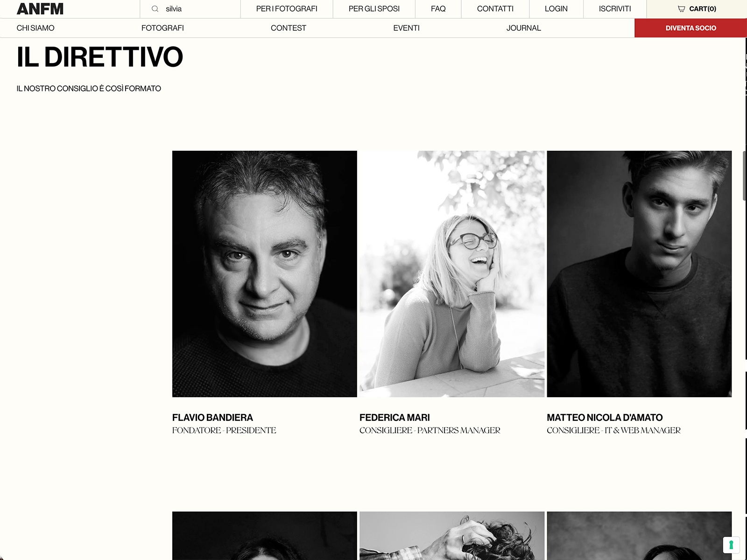Switch to the Contest tab
The width and height of the screenshot is (747, 560).
pos(289,28)
